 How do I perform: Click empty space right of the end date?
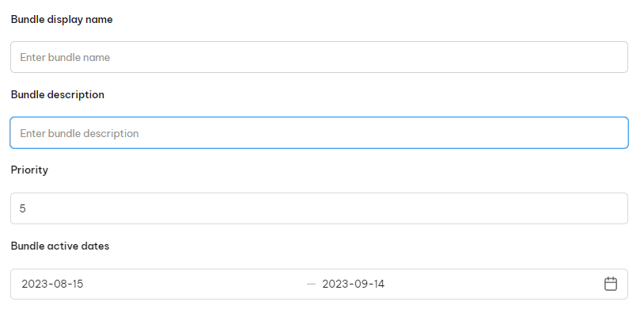coord(493,284)
